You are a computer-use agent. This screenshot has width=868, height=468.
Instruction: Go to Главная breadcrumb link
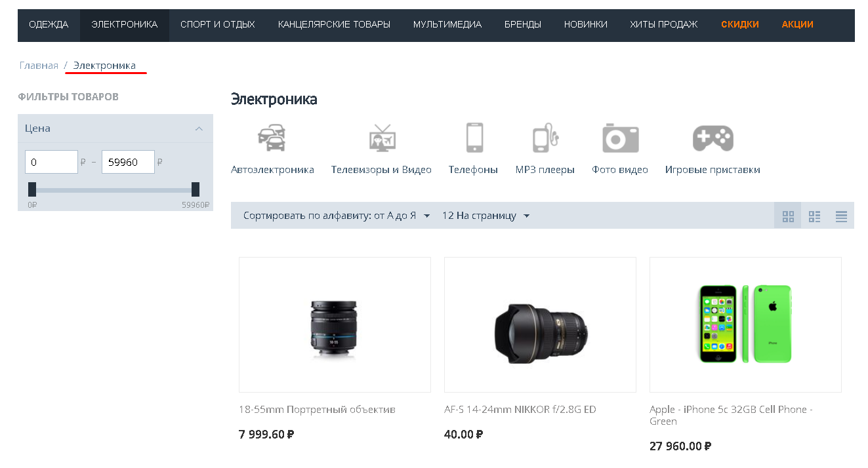pyautogui.click(x=39, y=66)
